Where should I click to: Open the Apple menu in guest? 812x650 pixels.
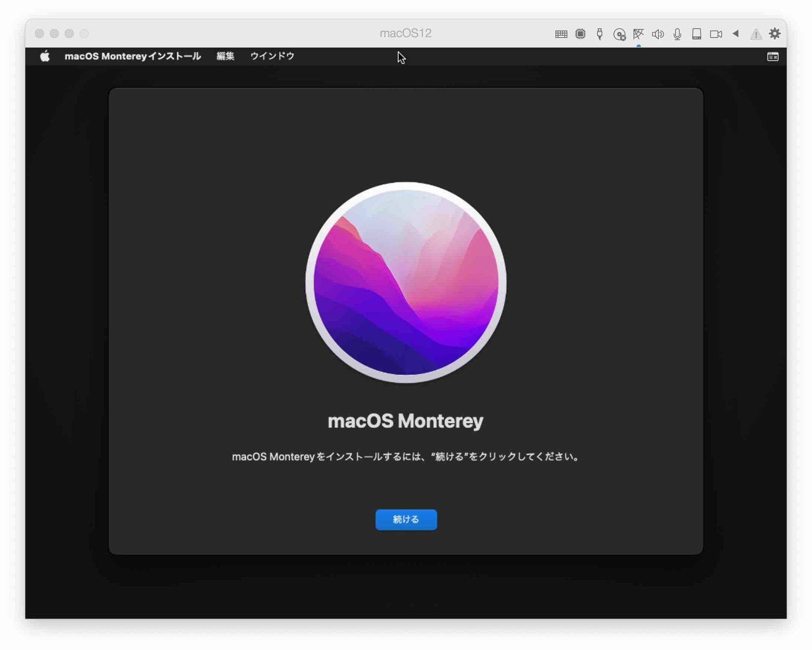coord(45,56)
